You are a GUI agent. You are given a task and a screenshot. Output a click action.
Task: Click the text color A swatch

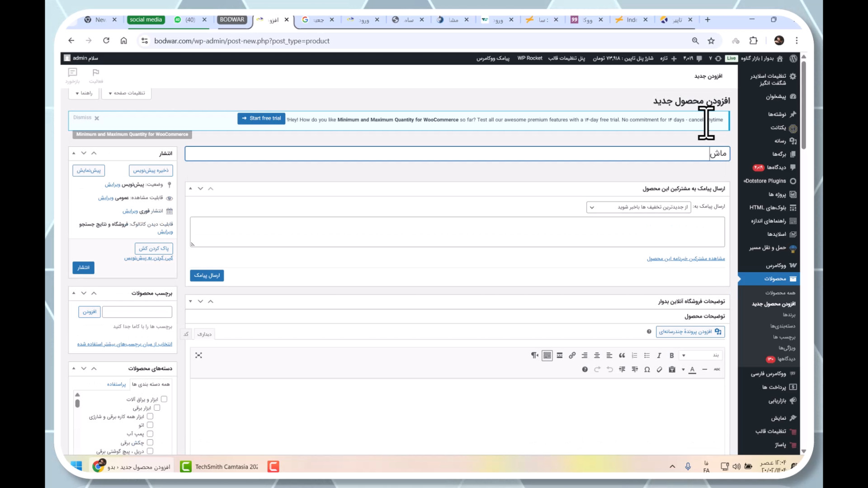tap(692, 370)
